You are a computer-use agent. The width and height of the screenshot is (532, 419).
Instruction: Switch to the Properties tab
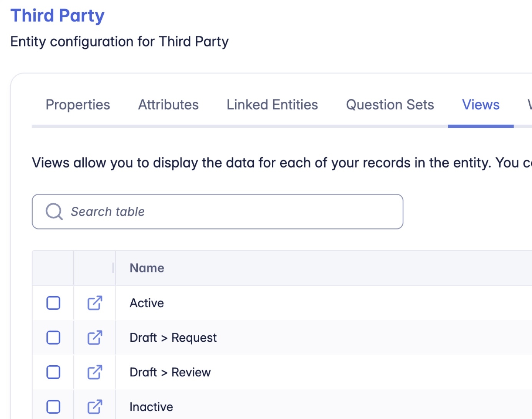[x=78, y=105]
